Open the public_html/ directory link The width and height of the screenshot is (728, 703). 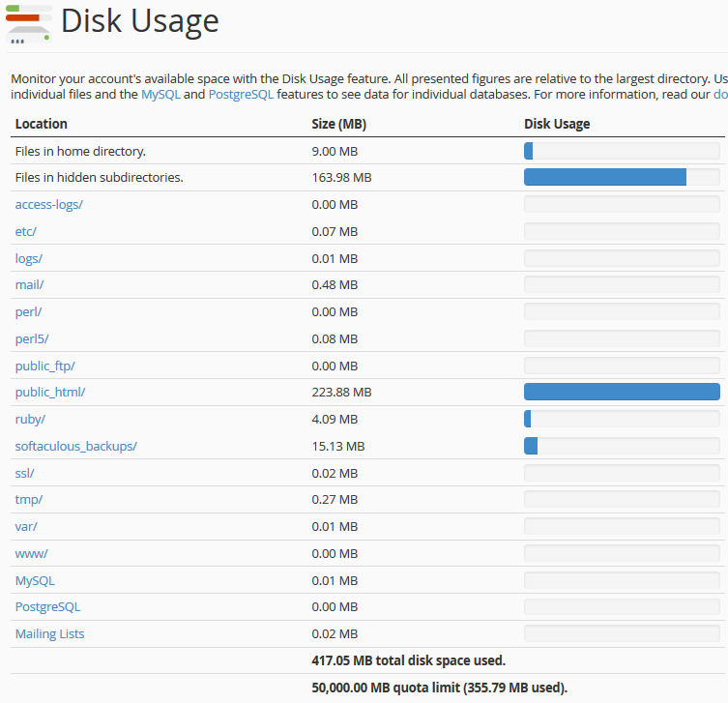(50, 393)
